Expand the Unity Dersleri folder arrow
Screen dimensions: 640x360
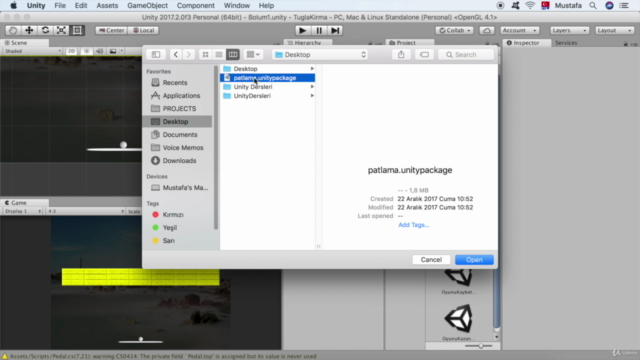tap(312, 87)
